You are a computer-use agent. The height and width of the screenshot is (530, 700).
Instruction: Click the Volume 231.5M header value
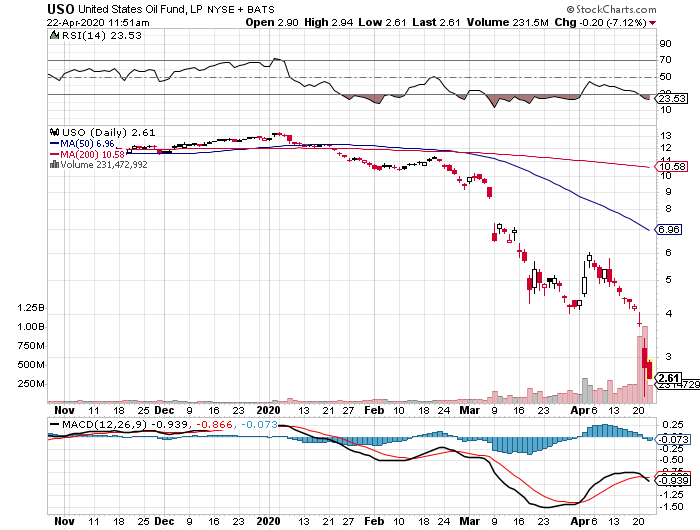508,22
